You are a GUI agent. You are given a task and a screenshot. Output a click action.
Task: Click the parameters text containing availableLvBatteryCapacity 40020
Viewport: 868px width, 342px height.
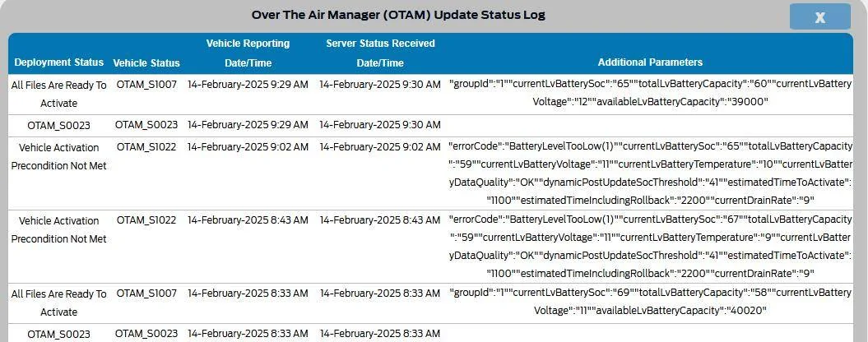click(651, 301)
